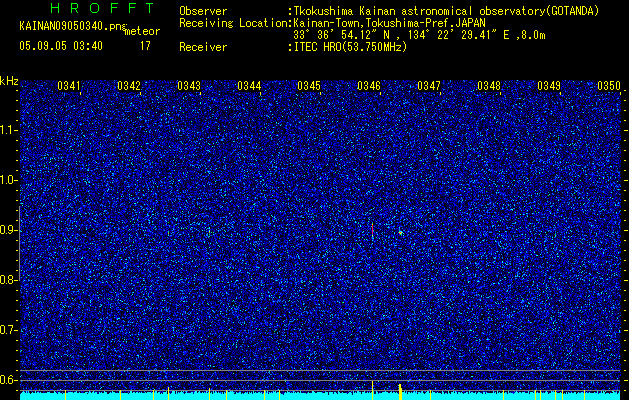Click the 0347 time marker
The width and height of the screenshot is (629, 400).
pyautogui.click(x=429, y=86)
